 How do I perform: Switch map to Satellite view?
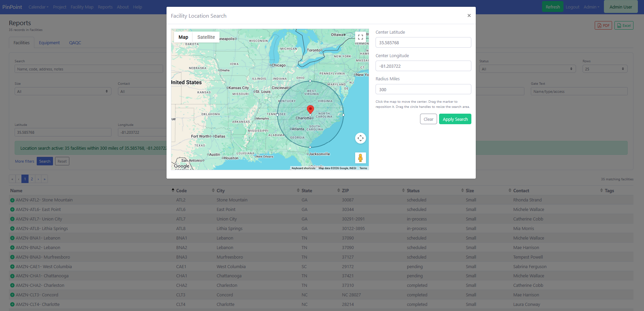[x=206, y=37]
